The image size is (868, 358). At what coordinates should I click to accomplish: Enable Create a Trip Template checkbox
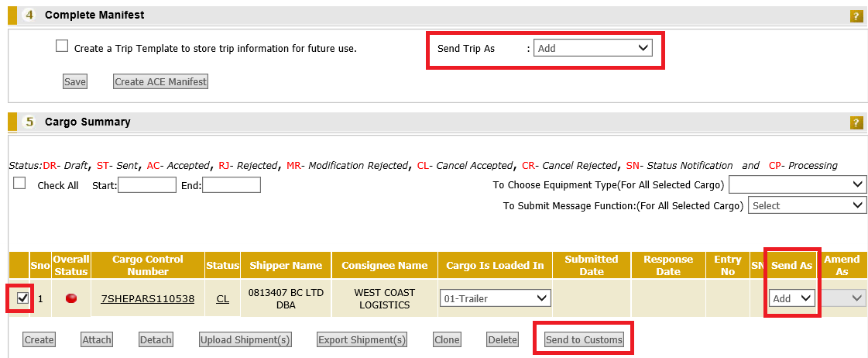pyautogui.click(x=62, y=46)
